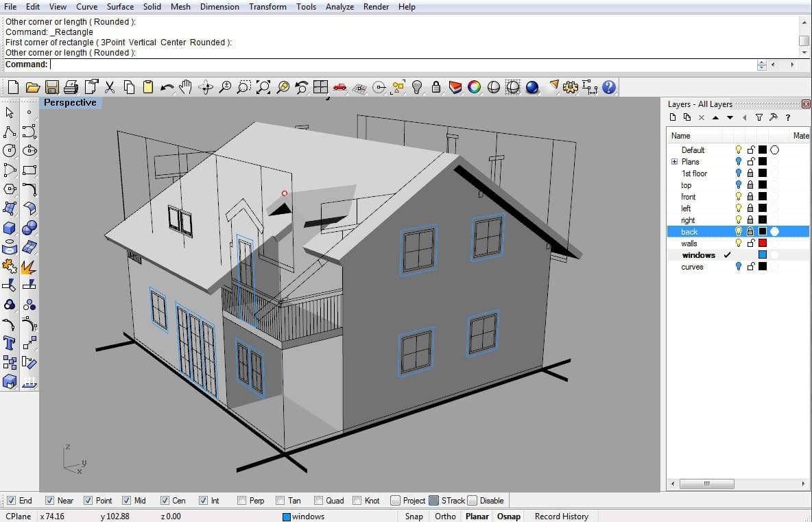The image size is (812, 522).
Task: Open the Analyze menu
Action: click(339, 7)
